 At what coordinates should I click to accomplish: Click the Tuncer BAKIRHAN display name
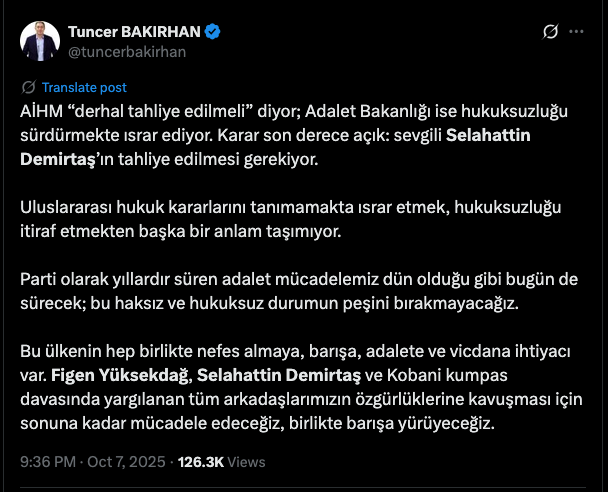pyautogui.click(x=134, y=32)
